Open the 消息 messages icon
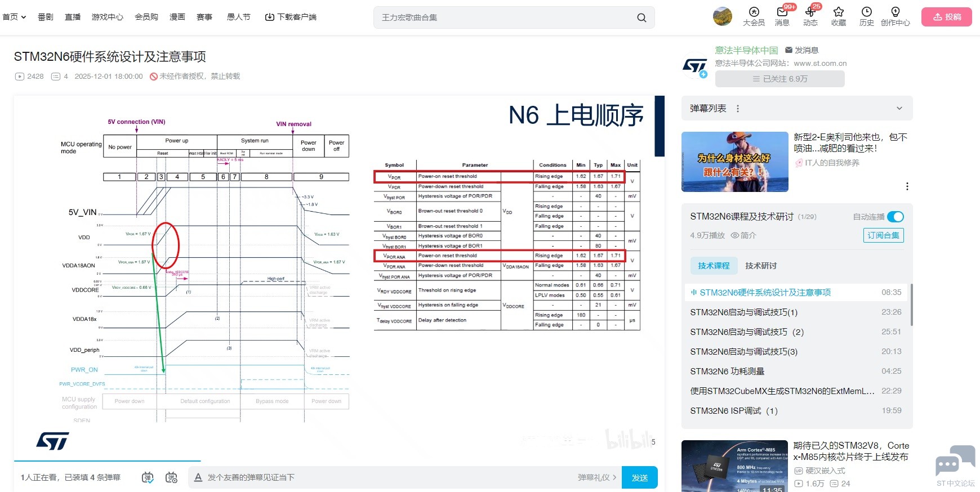This screenshot has height=492, width=980. click(x=782, y=12)
